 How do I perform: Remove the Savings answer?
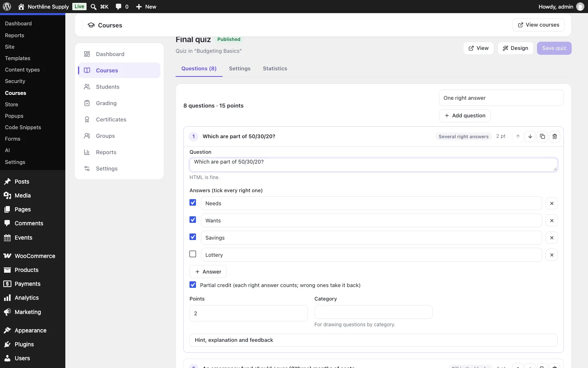tap(552, 238)
